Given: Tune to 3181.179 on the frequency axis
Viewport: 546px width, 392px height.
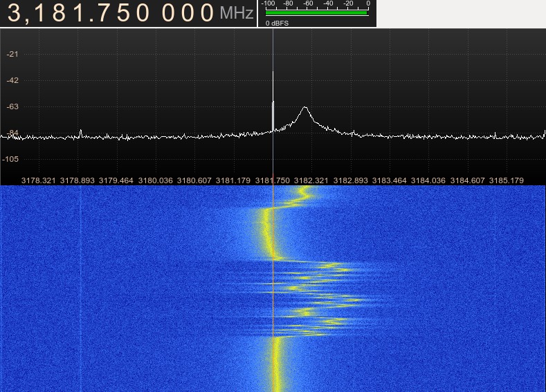Looking at the screenshot, I should [233, 180].
